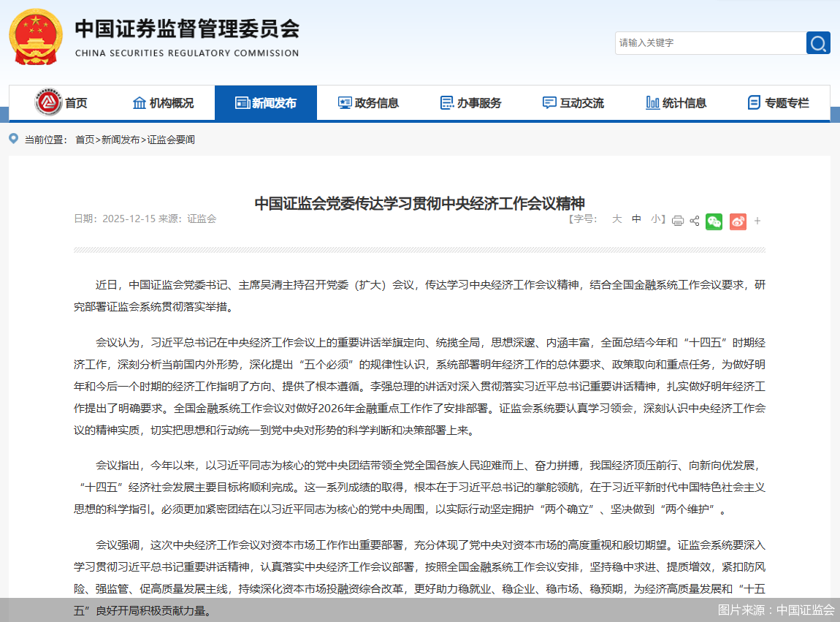Switch font size to 大
840x622 pixels.
[616, 219]
